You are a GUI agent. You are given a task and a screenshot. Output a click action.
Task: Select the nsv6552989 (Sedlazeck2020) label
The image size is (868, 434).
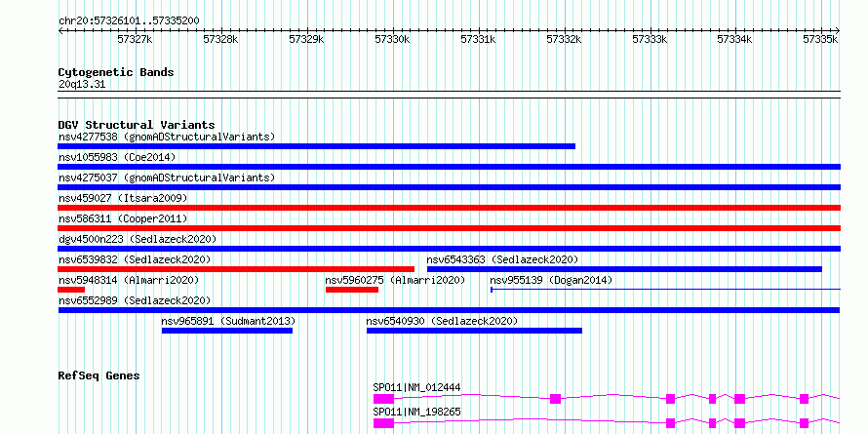(x=135, y=300)
